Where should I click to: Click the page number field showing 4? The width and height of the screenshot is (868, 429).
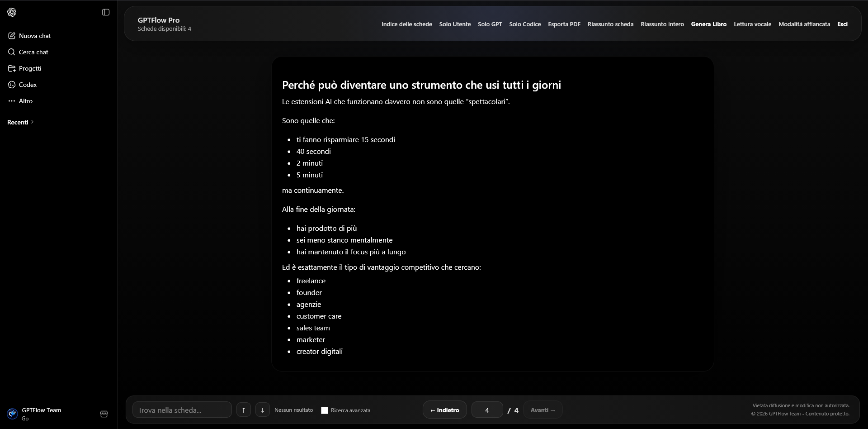pos(487,410)
